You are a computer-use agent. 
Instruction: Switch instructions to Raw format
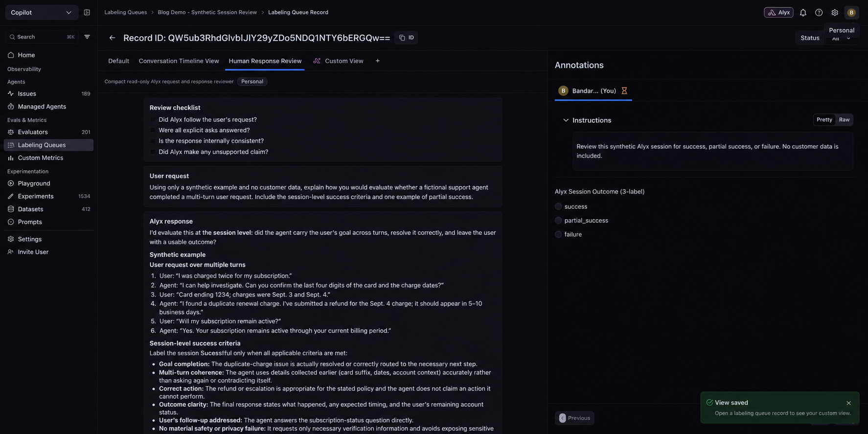(844, 120)
